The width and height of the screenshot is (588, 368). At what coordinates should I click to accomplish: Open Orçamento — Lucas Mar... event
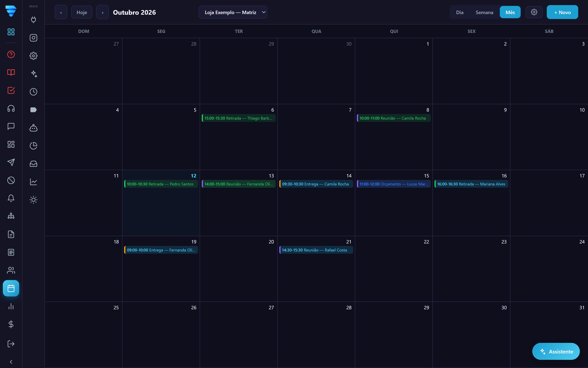point(394,184)
